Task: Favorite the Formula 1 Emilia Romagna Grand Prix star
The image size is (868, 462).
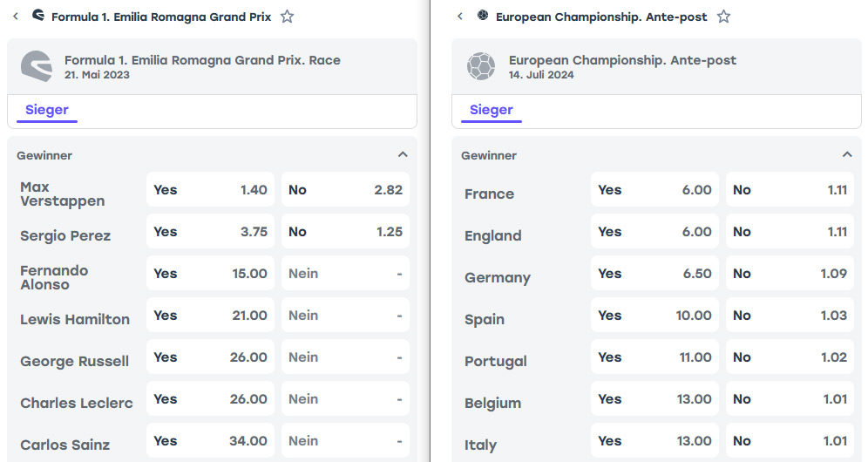Action: [x=287, y=17]
